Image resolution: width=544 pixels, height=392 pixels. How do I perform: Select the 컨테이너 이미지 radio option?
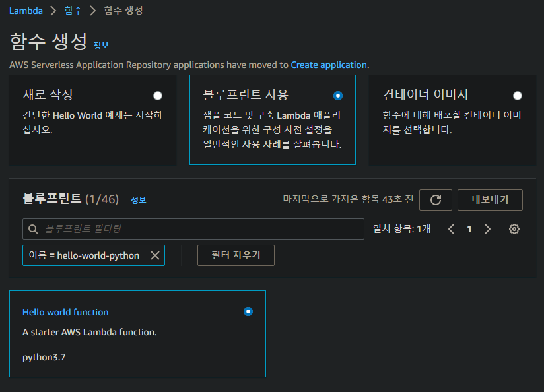518,96
